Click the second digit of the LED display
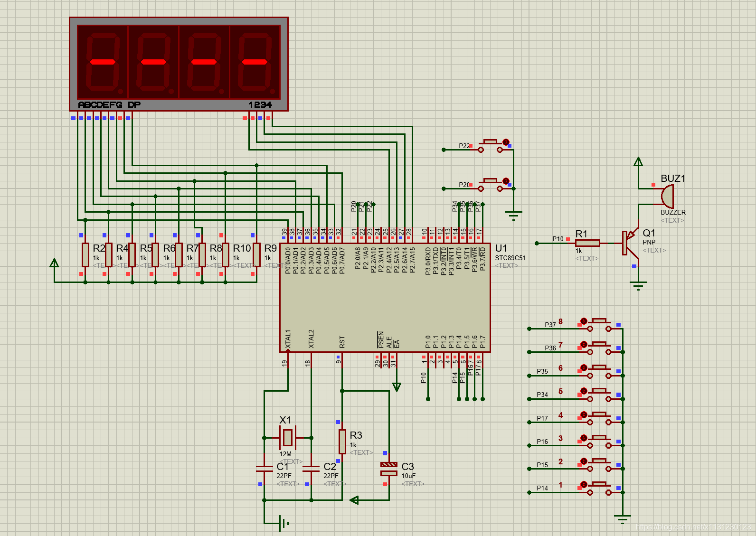Viewport: 756px width, 536px height. [154, 62]
